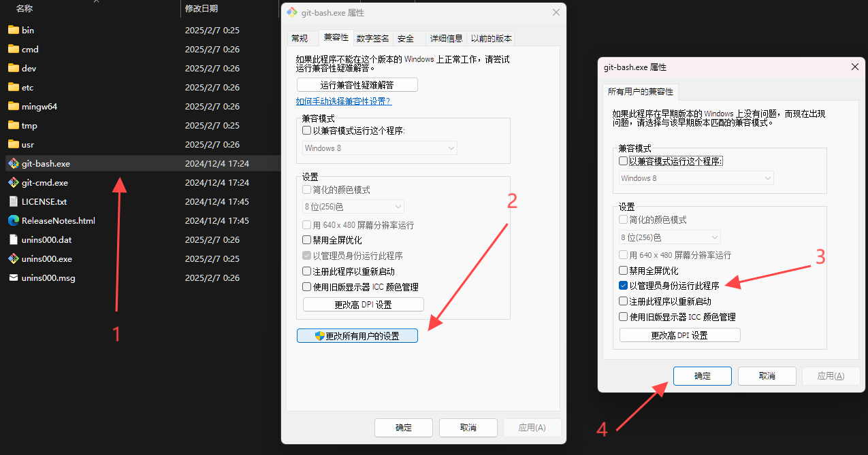Open the ReleaseNotes.html browser icon

point(12,220)
